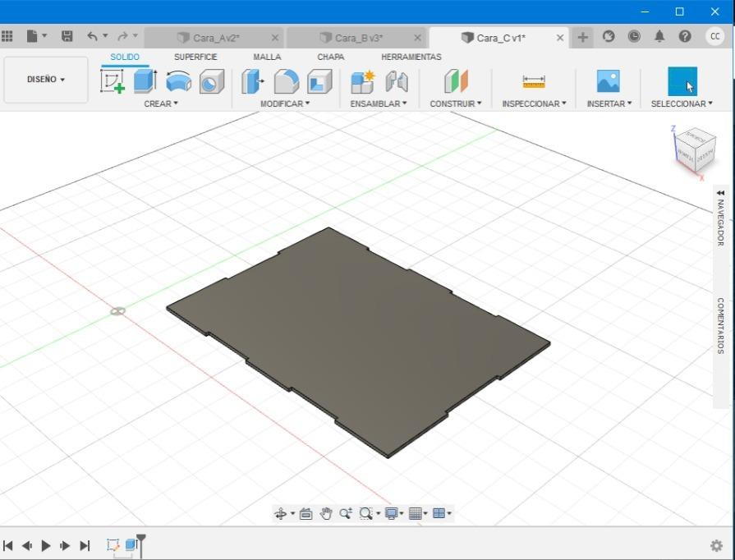Select the Joint tool

397,81
